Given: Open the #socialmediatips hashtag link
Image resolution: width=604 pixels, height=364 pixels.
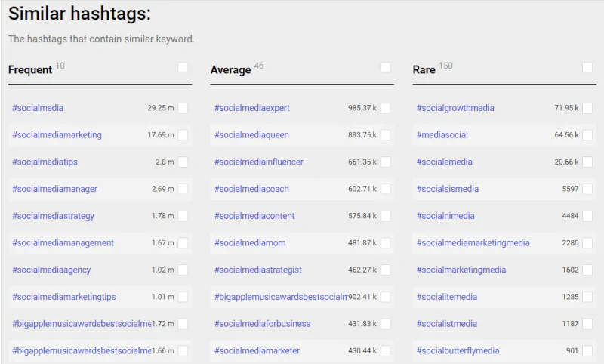Looking at the screenshot, I should tap(45, 162).
